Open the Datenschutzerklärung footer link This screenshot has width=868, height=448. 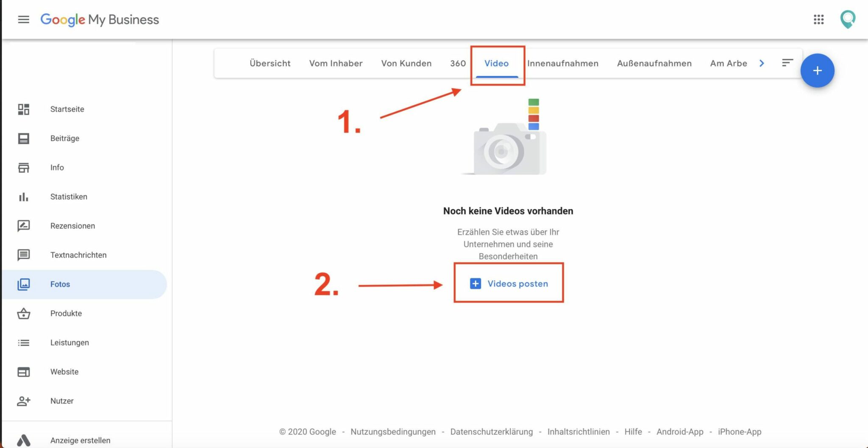click(x=491, y=431)
